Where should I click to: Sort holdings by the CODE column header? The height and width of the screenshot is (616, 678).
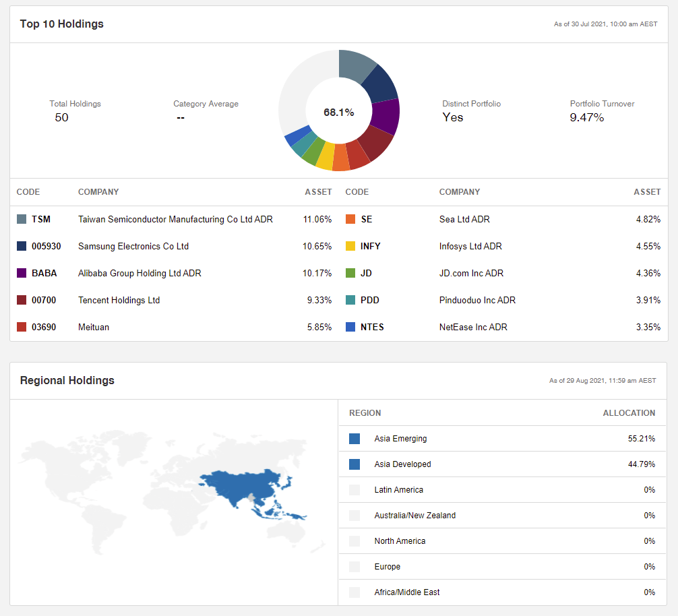pyautogui.click(x=28, y=191)
